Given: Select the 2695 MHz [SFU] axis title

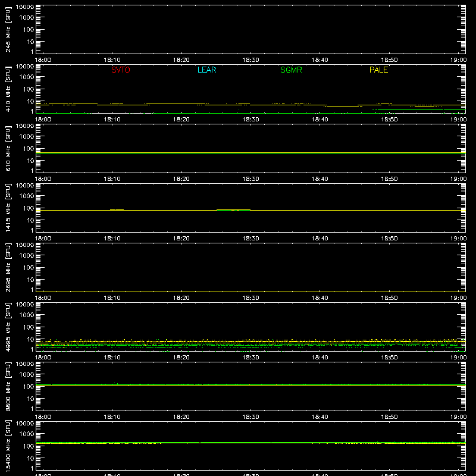Looking at the screenshot, I should [x=8, y=267].
